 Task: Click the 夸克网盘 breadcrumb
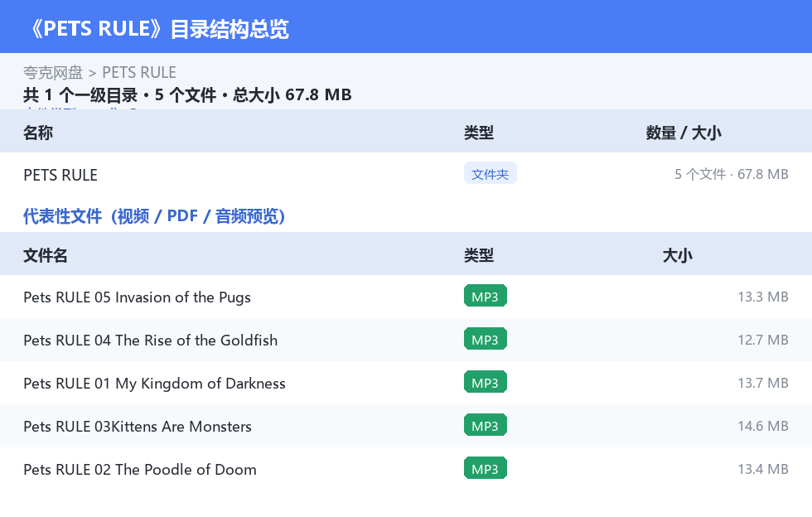point(53,73)
